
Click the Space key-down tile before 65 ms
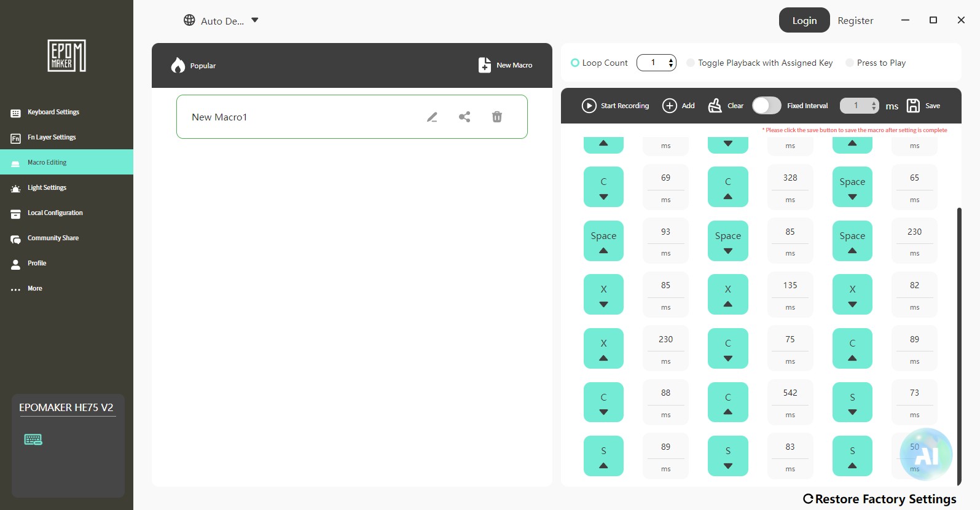pyautogui.click(x=852, y=187)
